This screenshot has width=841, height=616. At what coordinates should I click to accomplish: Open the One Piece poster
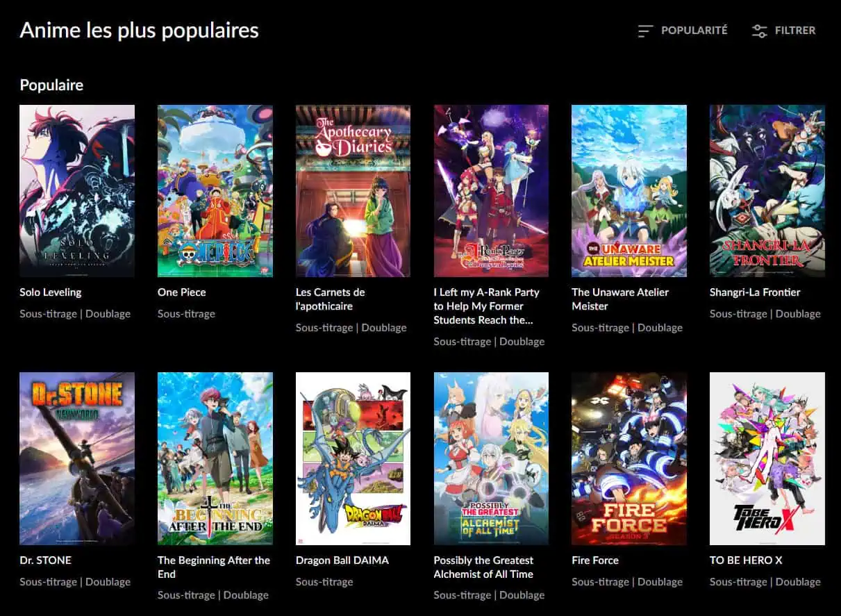pyautogui.click(x=215, y=191)
